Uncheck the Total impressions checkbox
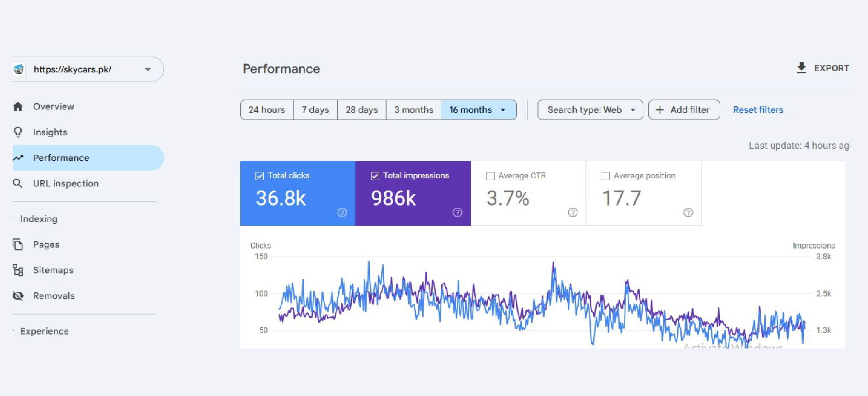This screenshot has height=396, width=868. pos(375,176)
